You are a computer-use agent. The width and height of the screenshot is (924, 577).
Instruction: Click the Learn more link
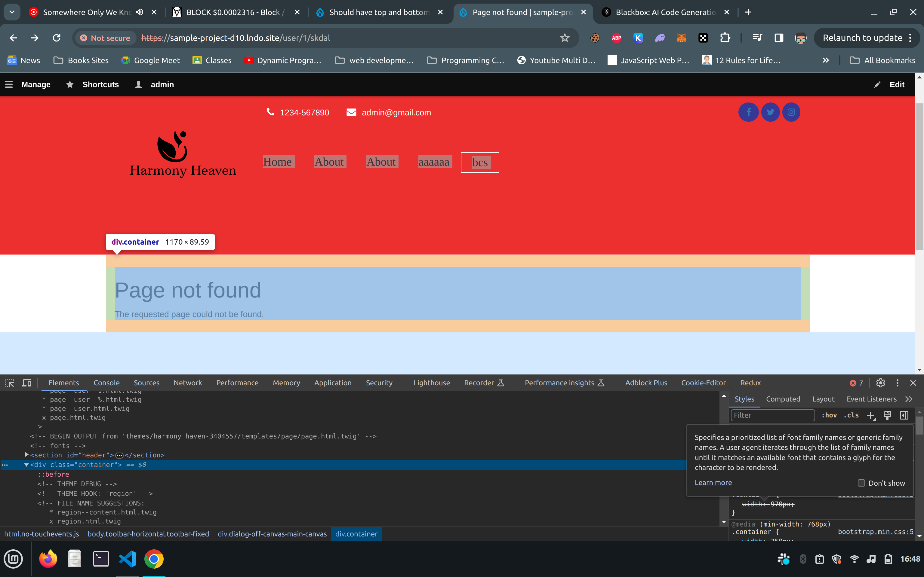click(713, 482)
